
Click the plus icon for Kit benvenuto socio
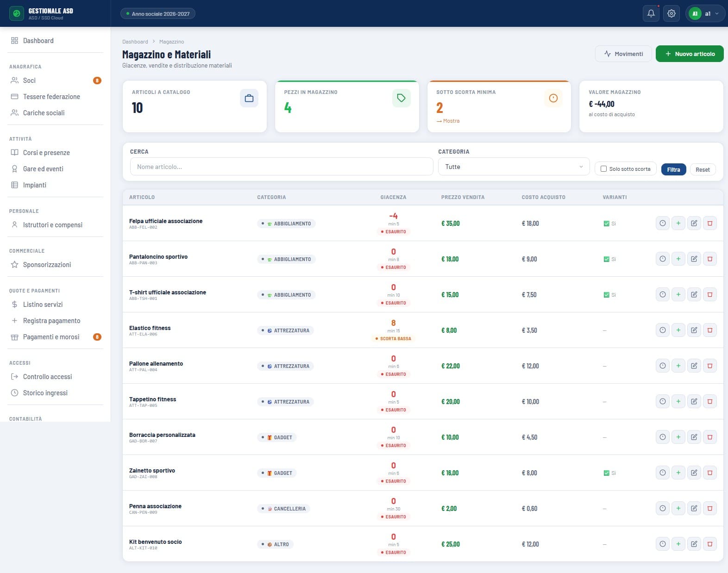[x=678, y=544]
